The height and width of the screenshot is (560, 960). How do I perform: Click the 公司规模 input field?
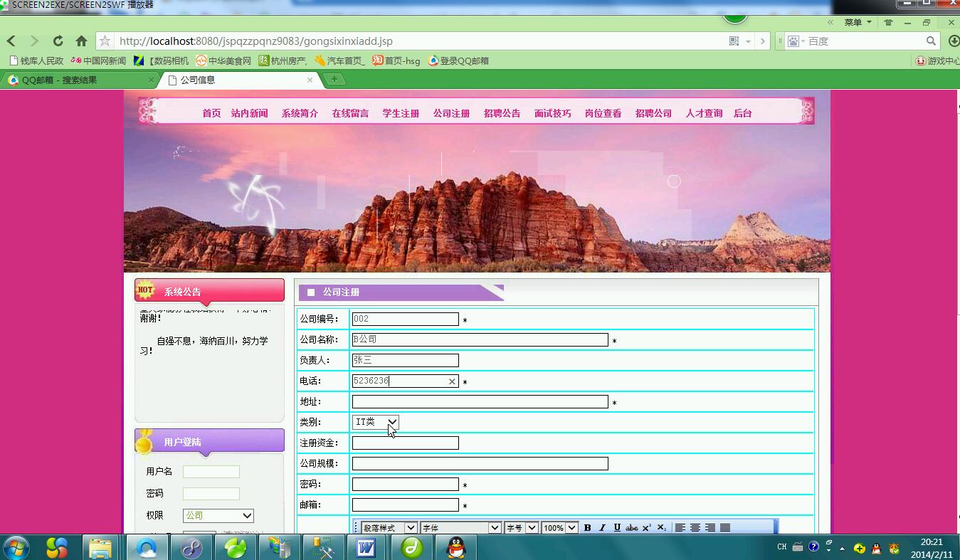click(x=480, y=463)
